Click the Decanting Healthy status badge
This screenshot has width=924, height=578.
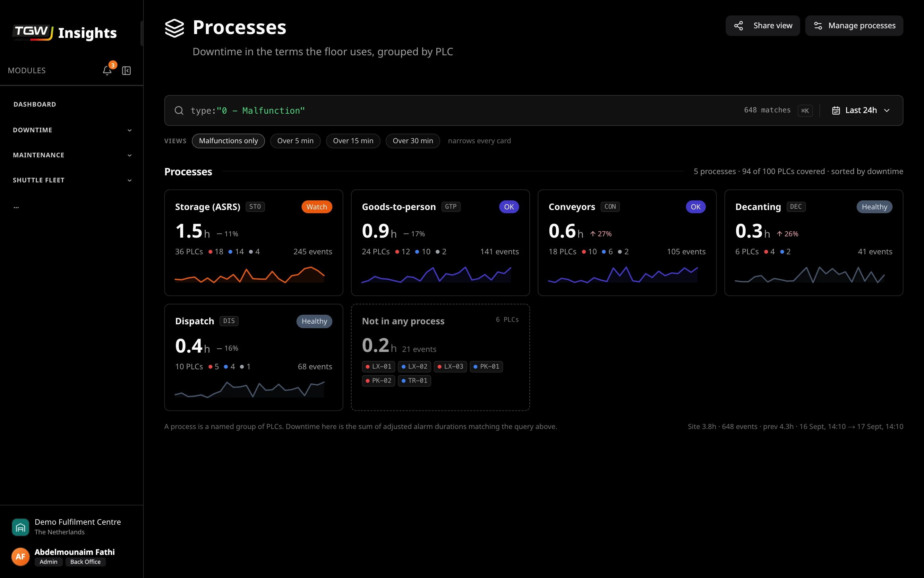coord(874,207)
